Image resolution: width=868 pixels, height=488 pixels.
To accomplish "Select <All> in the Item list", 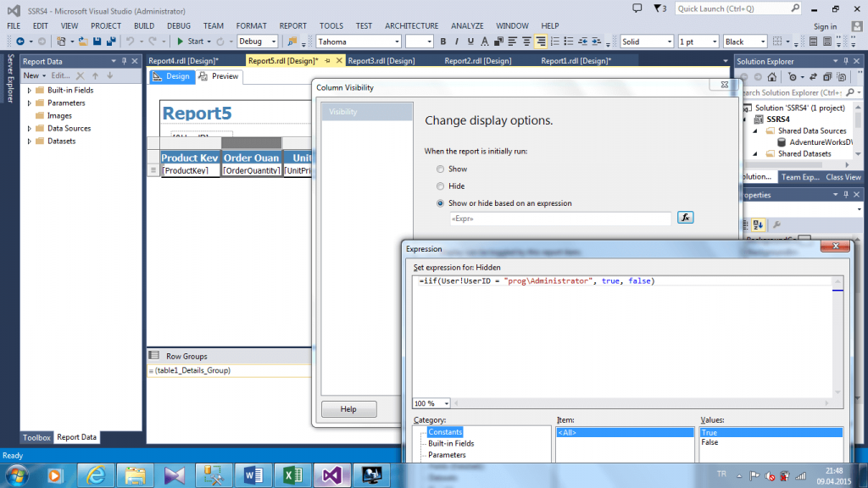I will click(x=625, y=433).
